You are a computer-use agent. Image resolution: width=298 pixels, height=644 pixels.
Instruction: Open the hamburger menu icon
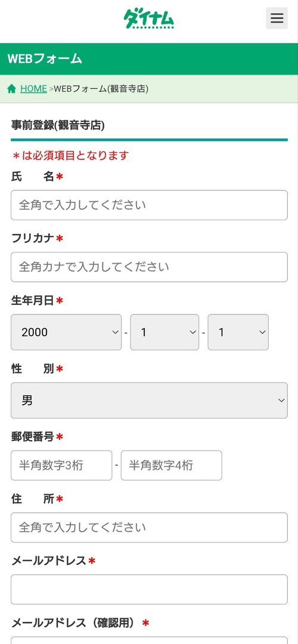(x=277, y=18)
